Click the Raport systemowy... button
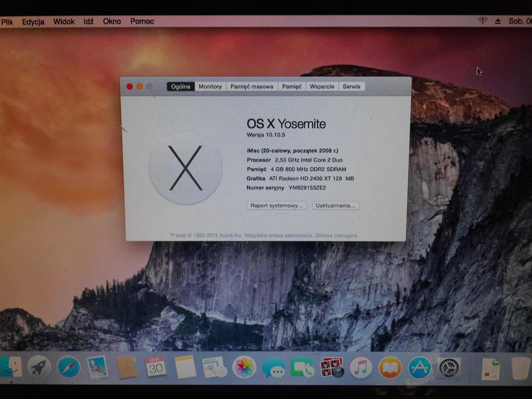This screenshot has height=399, width=532. [277, 205]
